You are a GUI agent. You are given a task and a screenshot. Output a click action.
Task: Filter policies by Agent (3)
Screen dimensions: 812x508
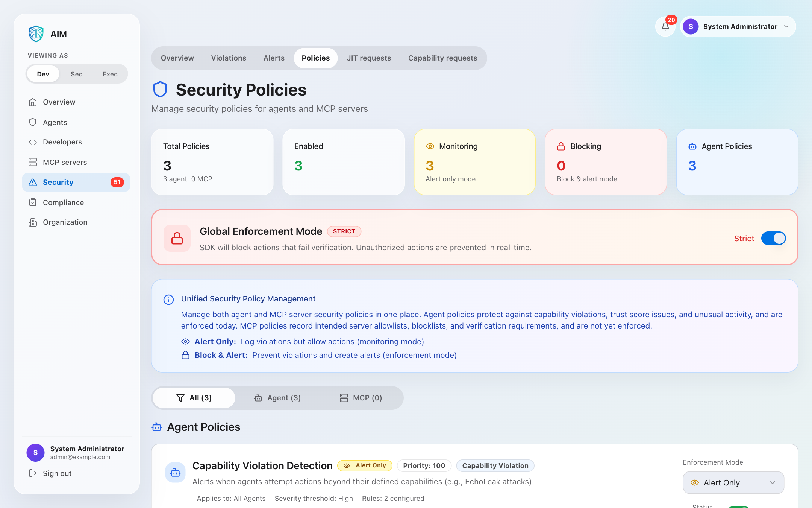[277, 398]
